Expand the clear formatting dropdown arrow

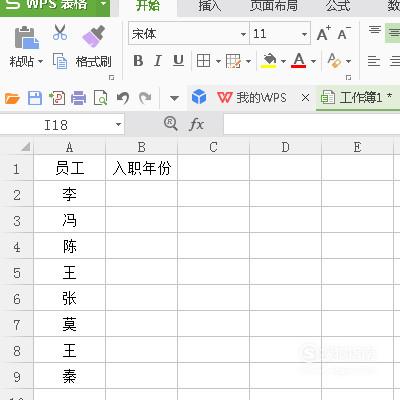(x=348, y=62)
